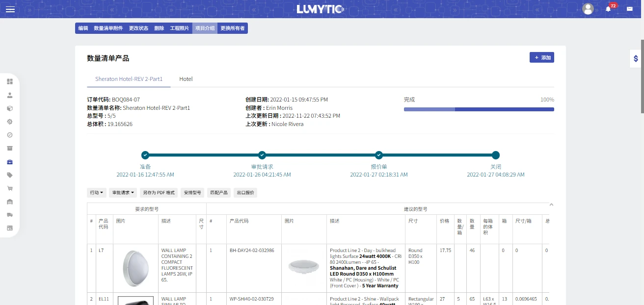This screenshot has height=305, width=644.
Task: Click product code WP-SHI40-02-030729
Action: 252,299
